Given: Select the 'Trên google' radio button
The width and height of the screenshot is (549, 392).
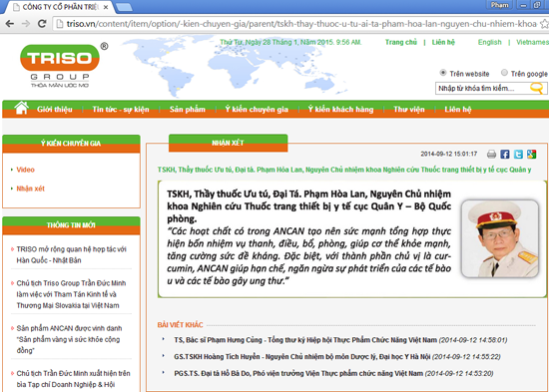Looking at the screenshot, I should 504,73.
